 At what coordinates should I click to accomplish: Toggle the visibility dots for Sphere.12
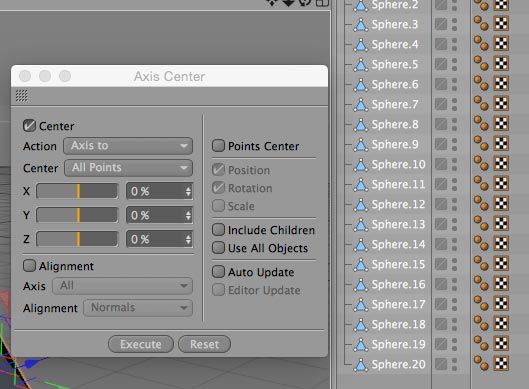454,204
